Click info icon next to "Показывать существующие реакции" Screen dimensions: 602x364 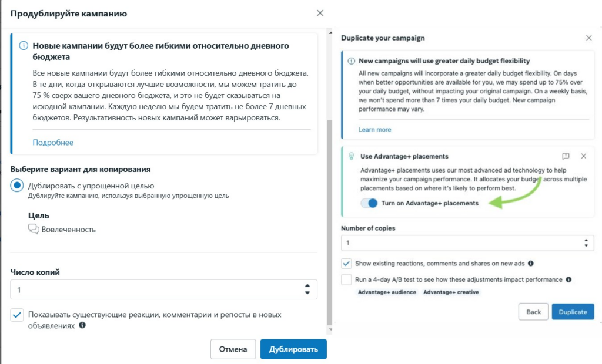click(x=82, y=324)
